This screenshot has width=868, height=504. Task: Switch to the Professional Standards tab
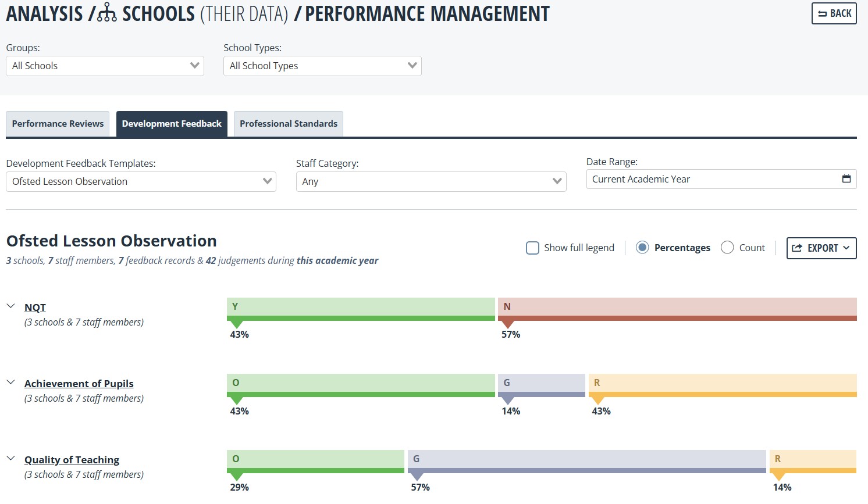(289, 124)
